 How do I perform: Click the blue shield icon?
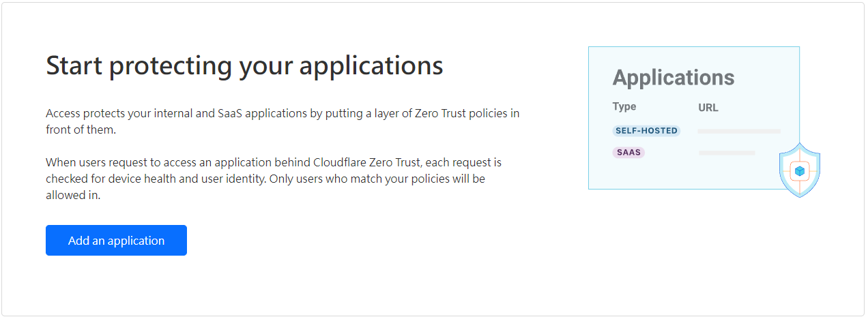pyautogui.click(x=799, y=170)
